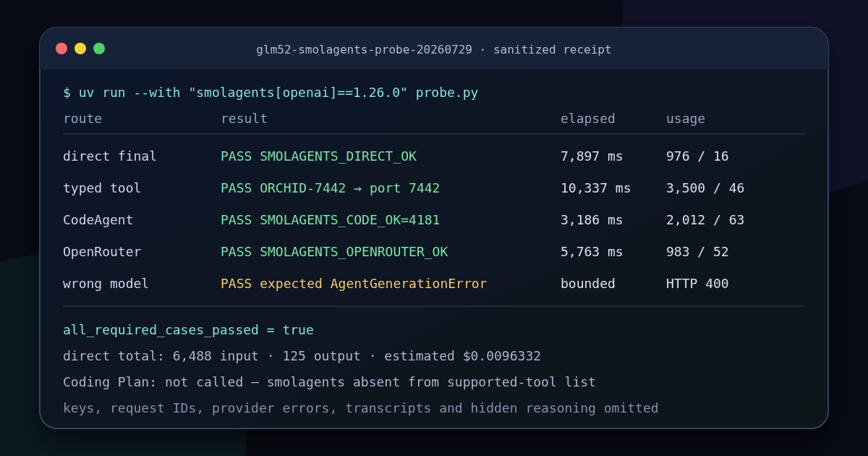
Task: Select the window title 'glm52-smolagents-probe-20260729 · sanitized receipt'
Action: pos(434,49)
